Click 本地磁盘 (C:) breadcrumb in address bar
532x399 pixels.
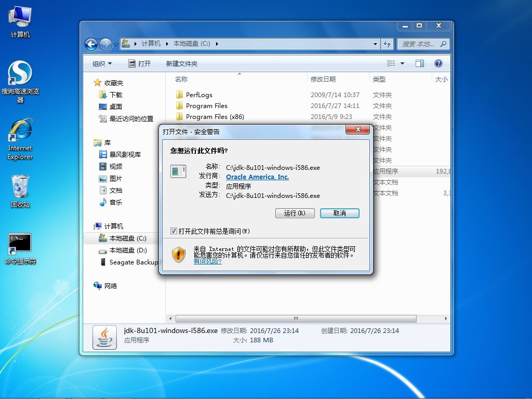coord(192,44)
